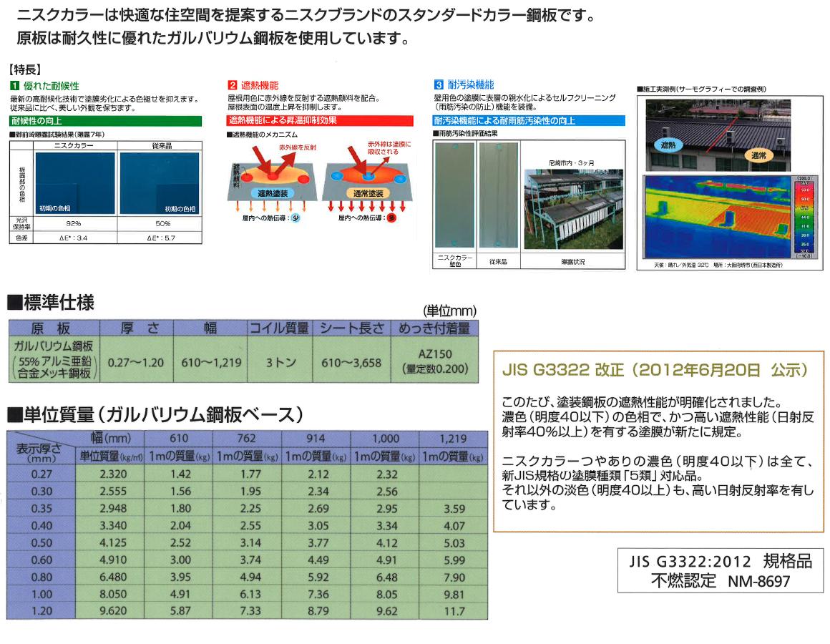830x644 pixels.
Task: Select the 3.00 mass value
Action: pos(180,560)
